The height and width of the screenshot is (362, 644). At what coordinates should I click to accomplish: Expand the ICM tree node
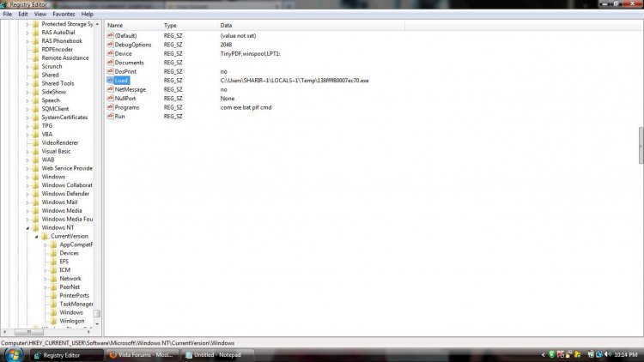point(46,270)
